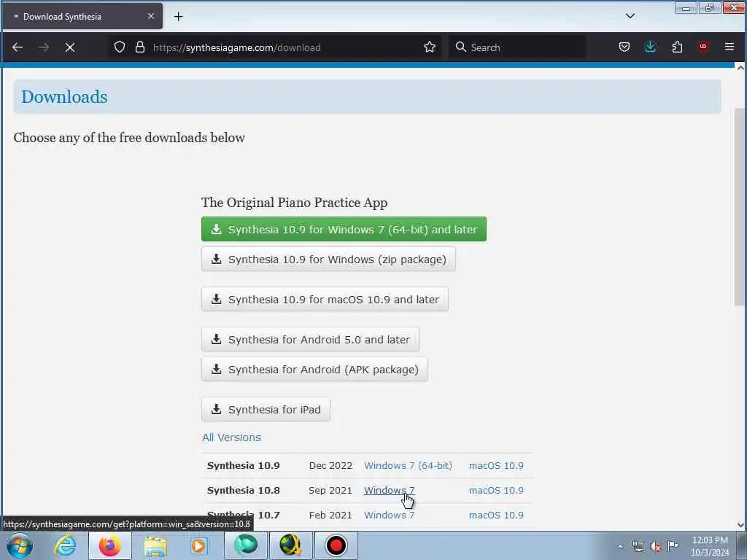This screenshot has width=747, height=560.
Task: Click Windows 7 link for Synthesia 10.7
Action: (x=390, y=516)
